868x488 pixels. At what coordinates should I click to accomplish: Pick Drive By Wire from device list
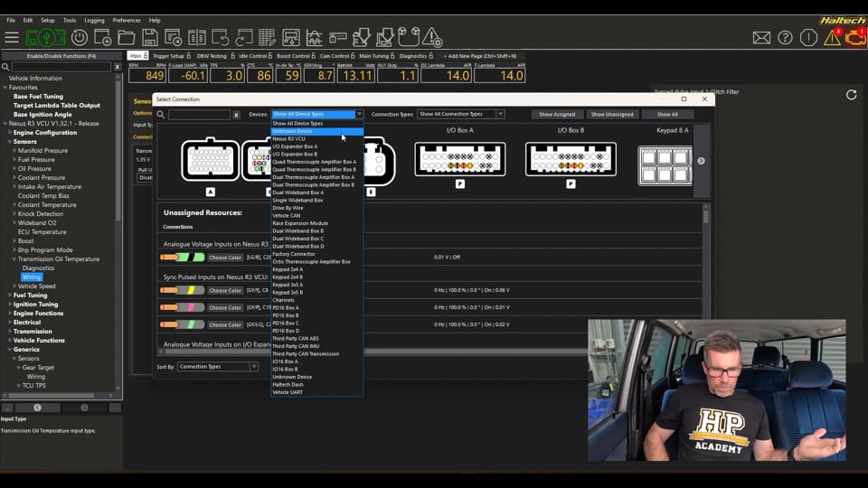[x=316, y=208]
